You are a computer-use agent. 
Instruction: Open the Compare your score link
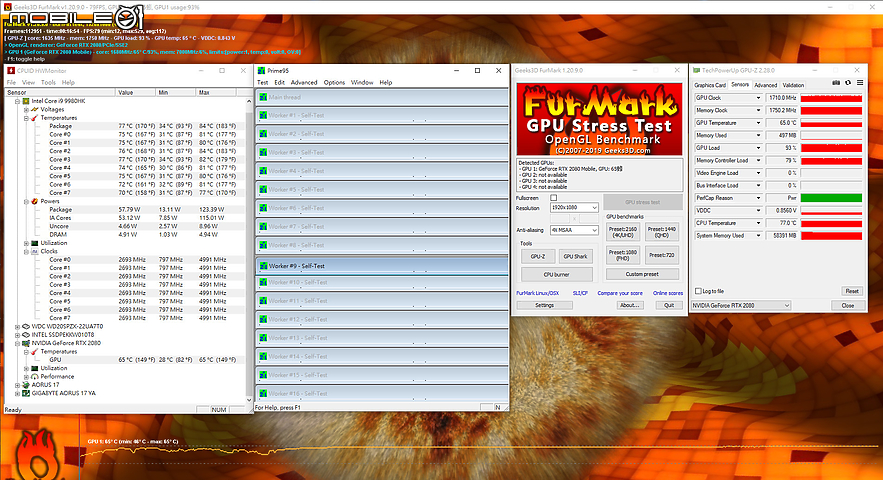(x=619, y=293)
